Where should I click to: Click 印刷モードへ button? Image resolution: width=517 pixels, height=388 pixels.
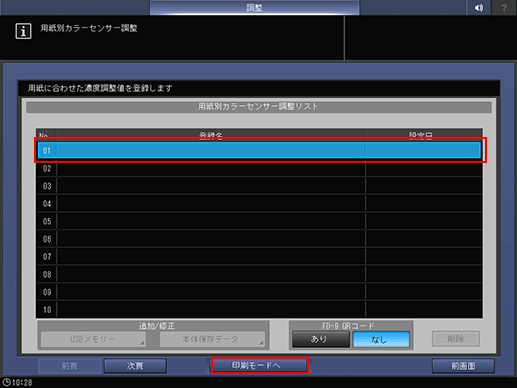(x=260, y=365)
